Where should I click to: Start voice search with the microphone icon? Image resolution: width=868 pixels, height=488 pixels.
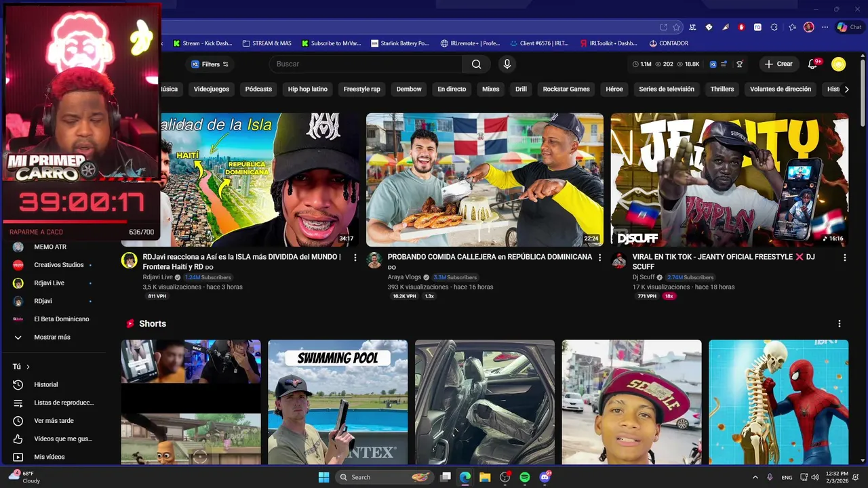507,64
